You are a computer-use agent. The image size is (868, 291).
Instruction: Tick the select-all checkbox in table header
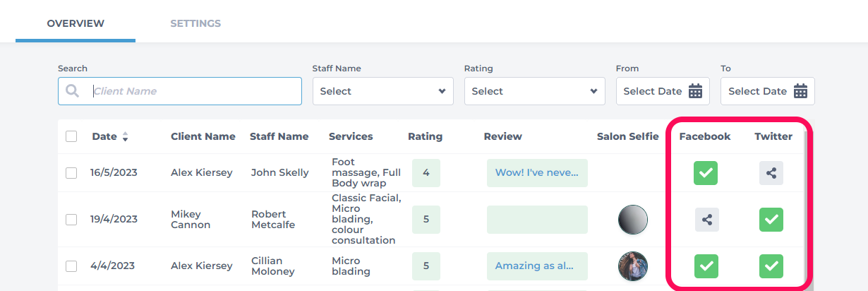coord(71,136)
